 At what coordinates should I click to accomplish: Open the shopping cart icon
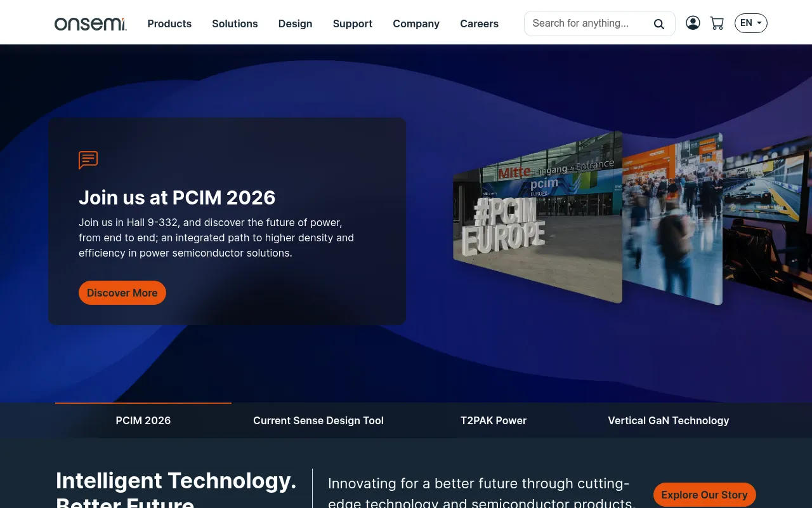click(717, 23)
